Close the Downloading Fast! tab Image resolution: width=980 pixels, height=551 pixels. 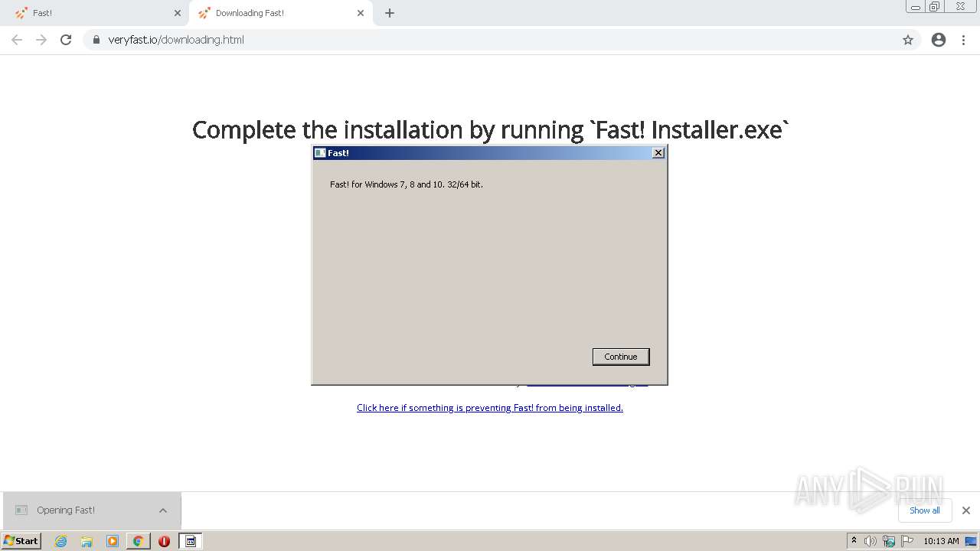[361, 13]
